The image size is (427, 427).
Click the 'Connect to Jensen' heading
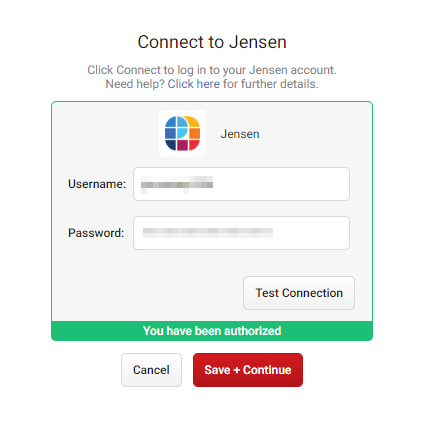coord(212,42)
